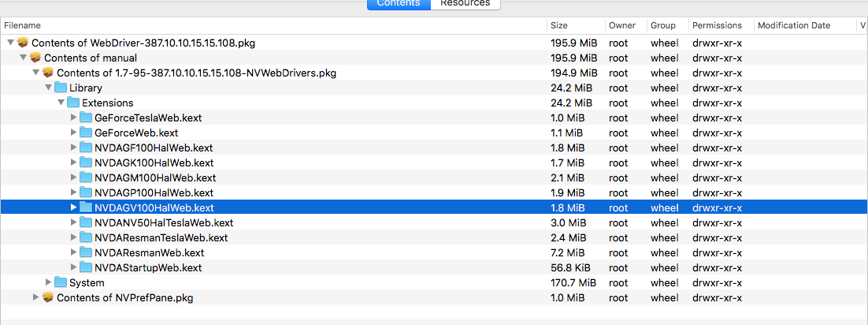The width and height of the screenshot is (868, 325).
Task: Click the Library folder icon
Action: pos(61,88)
